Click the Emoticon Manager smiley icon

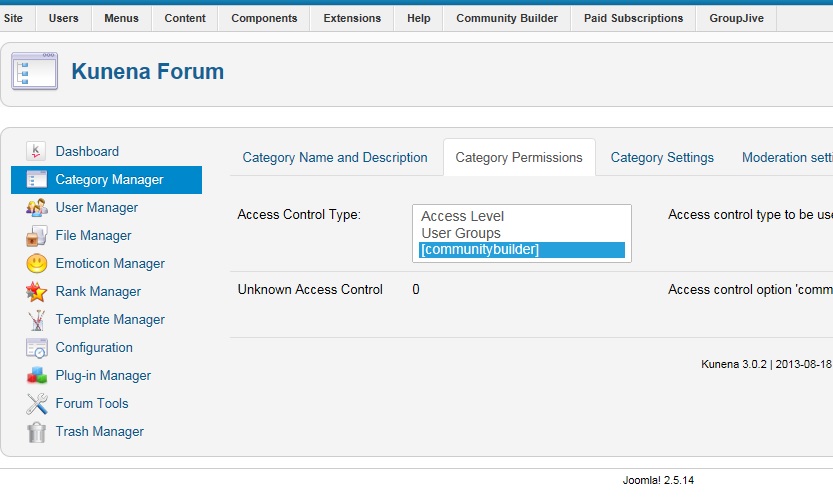point(36,264)
